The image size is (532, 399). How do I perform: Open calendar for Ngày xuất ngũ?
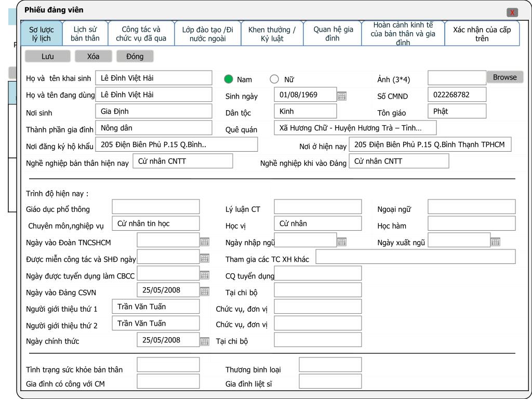click(x=495, y=242)
